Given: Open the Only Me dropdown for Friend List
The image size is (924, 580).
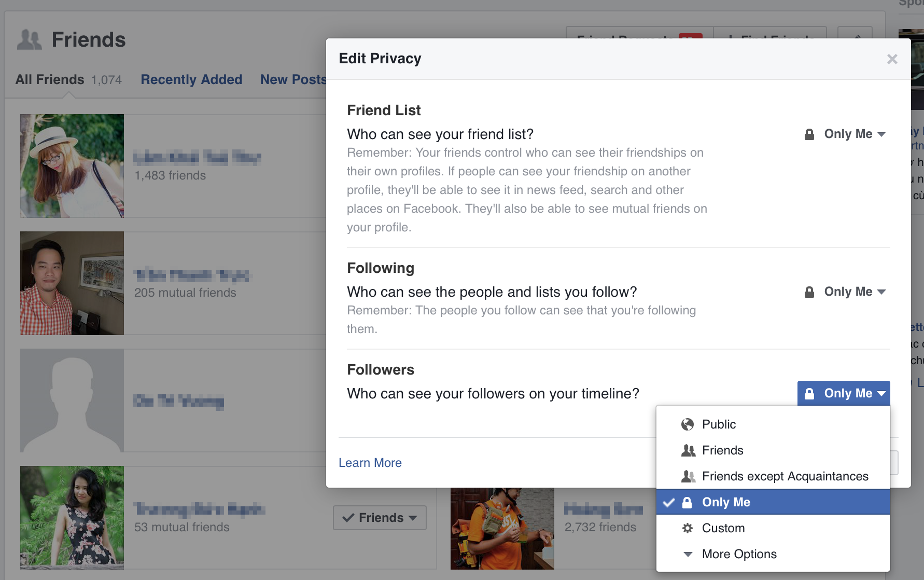Looking at the screenshot, I should pos(854,134).
